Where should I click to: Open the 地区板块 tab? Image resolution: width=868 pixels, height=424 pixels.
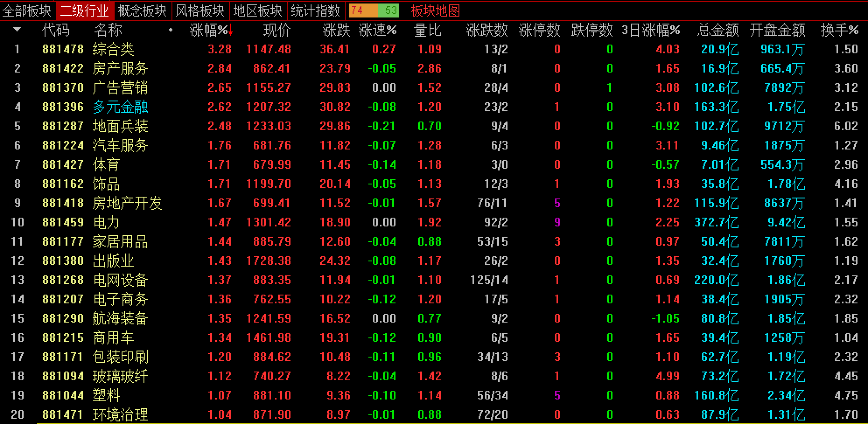(x=258, y=10)
